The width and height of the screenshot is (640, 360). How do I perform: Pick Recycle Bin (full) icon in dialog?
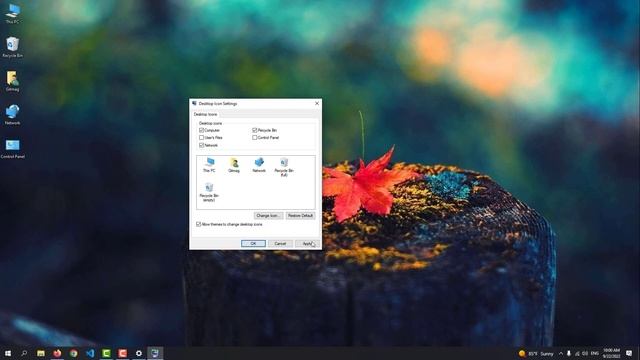click(284, 167)
